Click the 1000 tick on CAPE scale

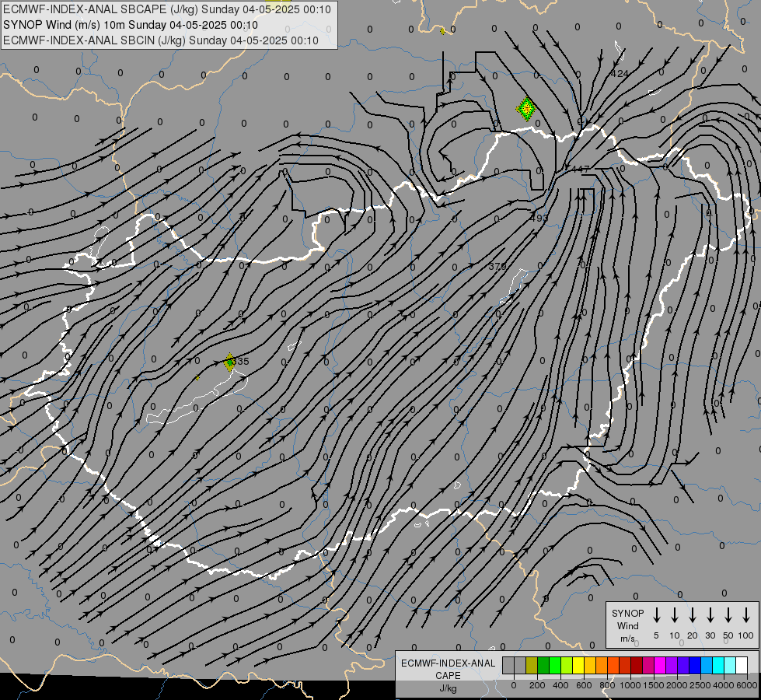click(x=630, y=685)
